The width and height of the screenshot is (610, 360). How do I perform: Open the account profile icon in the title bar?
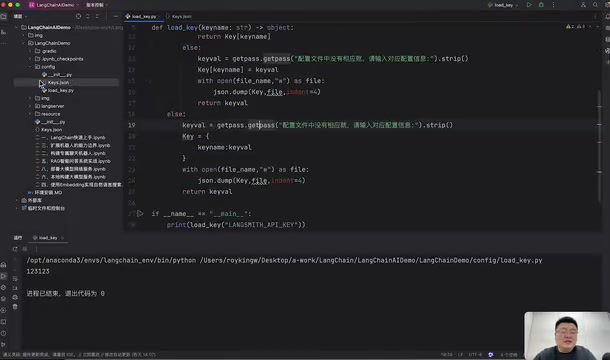(x=583, y=5)
